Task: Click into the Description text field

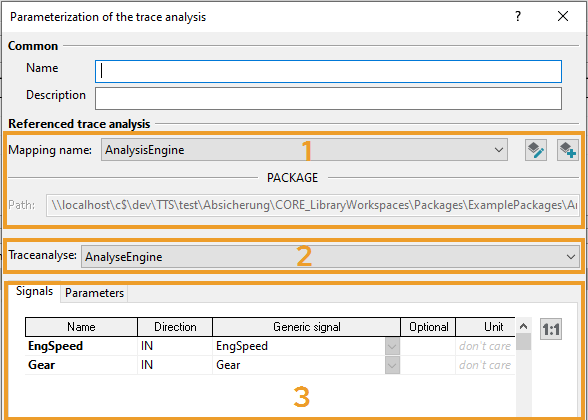Action: (x=328, y=98)
